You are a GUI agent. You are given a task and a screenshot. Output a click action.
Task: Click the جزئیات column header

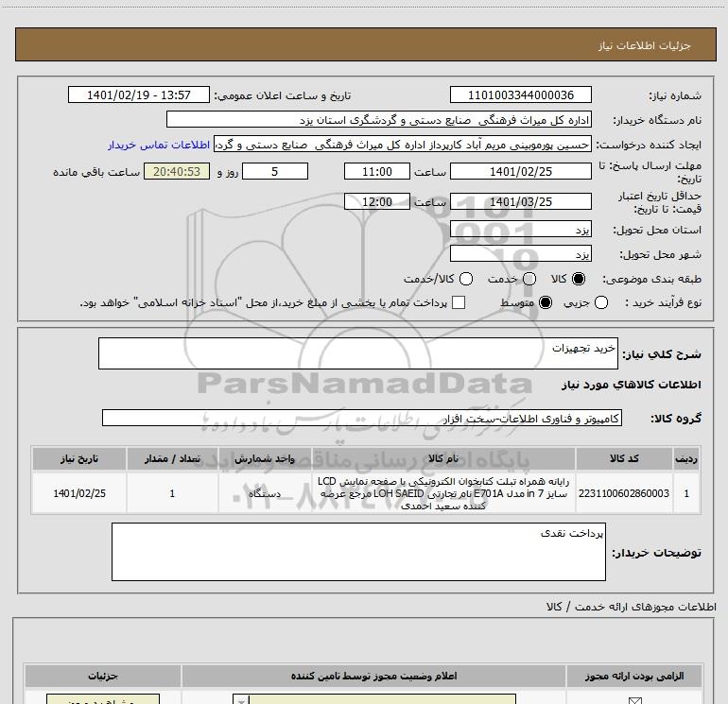pos(103,676)
